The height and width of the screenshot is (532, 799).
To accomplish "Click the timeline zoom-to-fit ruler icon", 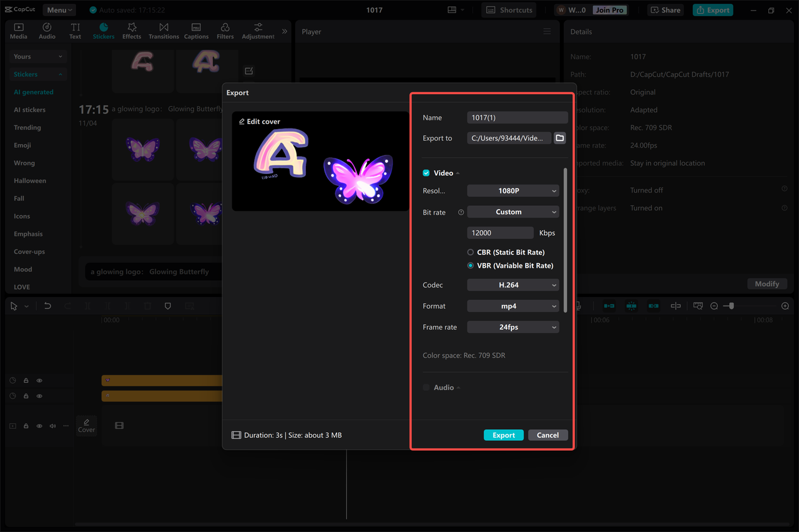I will 698,306.
